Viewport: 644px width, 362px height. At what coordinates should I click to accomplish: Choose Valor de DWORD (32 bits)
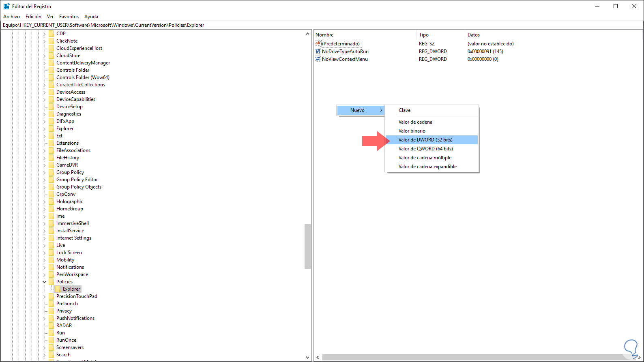coord(432,140)
